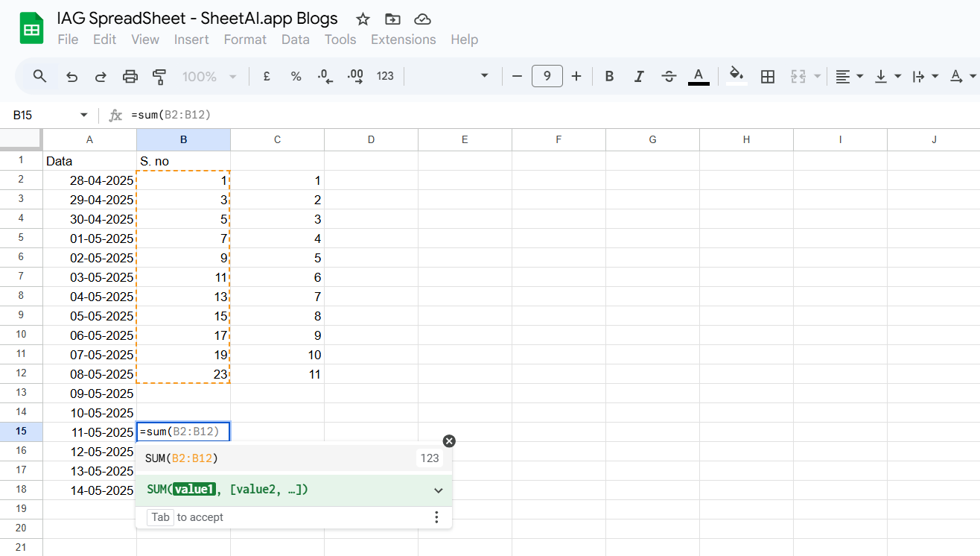Open the Extensions menu
The height and width of the screenshot is (556, 980).
[x=403, y=40]
